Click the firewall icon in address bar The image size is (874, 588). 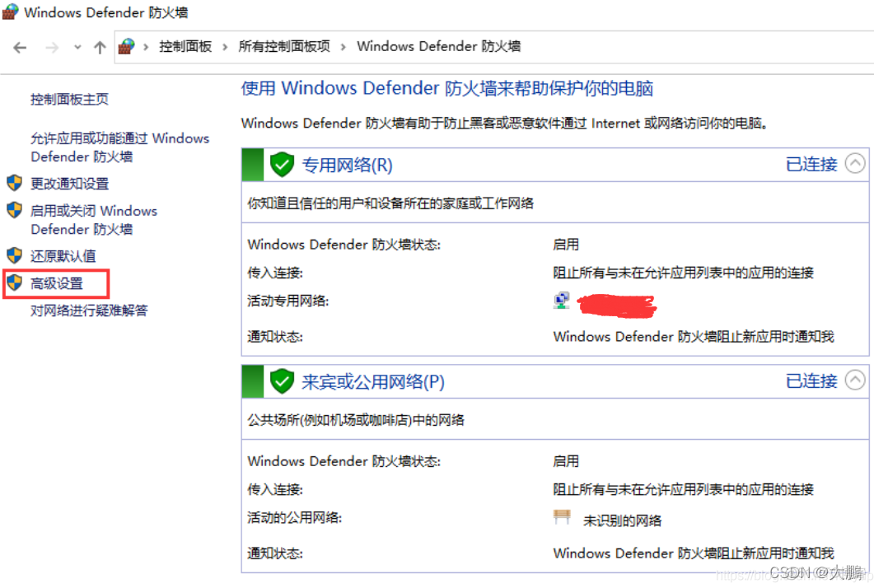[127, 46]
